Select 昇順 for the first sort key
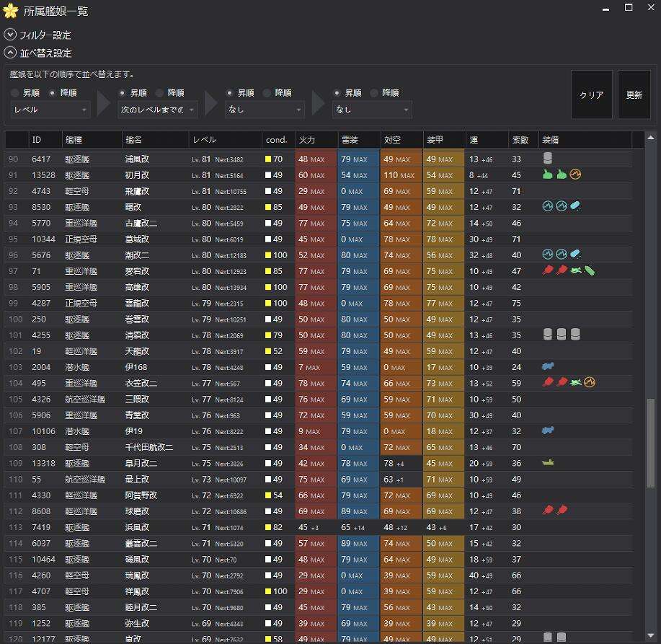Viewport: 661px width, 644px height. point(26,93)
